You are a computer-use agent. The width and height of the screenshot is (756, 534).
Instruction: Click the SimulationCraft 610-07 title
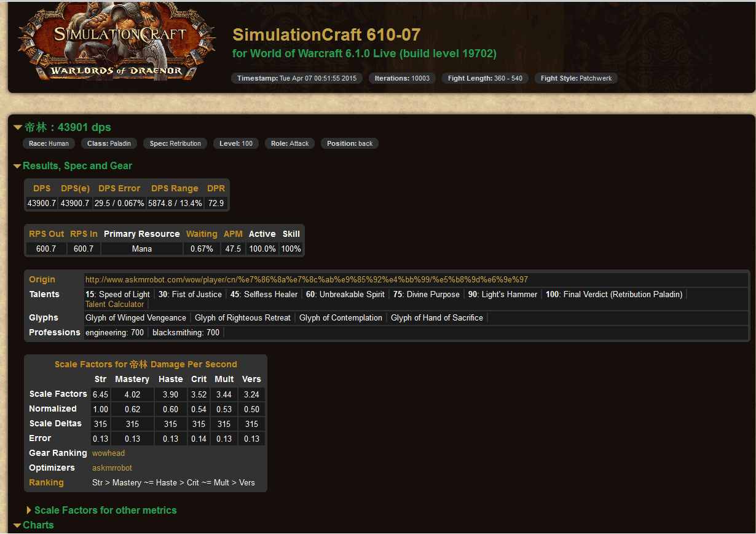click(x=326, y=34)
